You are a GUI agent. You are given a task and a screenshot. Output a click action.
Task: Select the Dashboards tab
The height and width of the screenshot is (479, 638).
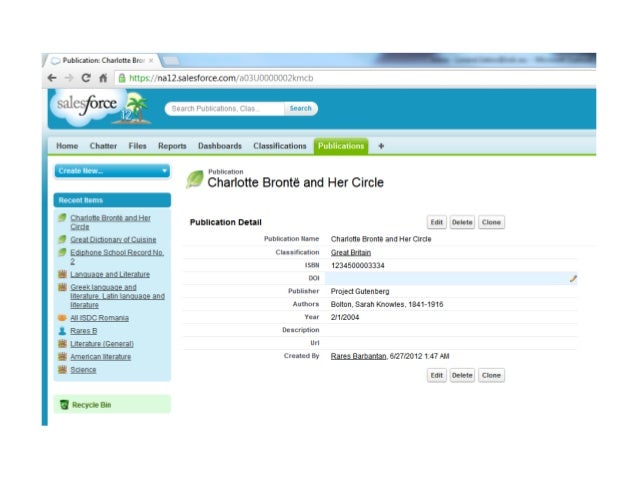[x=220, y=146]
